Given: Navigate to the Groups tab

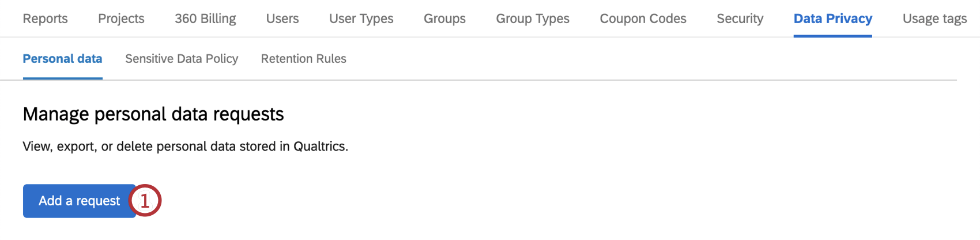Looking at the screenshot, I should pyautogui.click(x=444, y=18).
